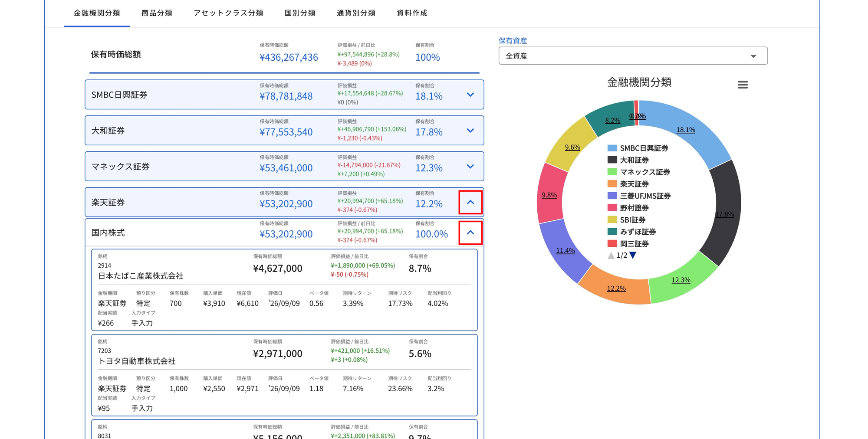
Task: Click マネックス証券 value ¥53,461,000
Action: pyautogui.click(x=286, y=168)
